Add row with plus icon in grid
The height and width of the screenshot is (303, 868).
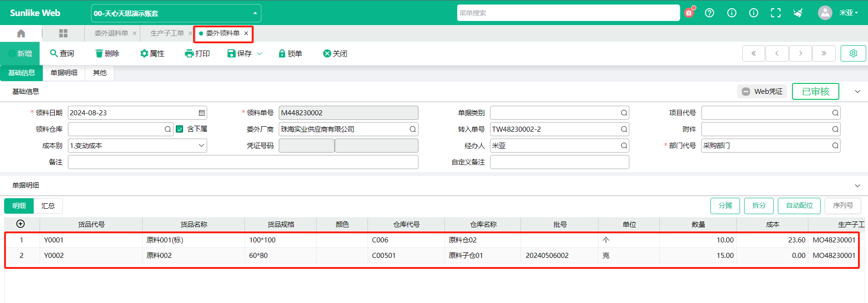[20, 224]
